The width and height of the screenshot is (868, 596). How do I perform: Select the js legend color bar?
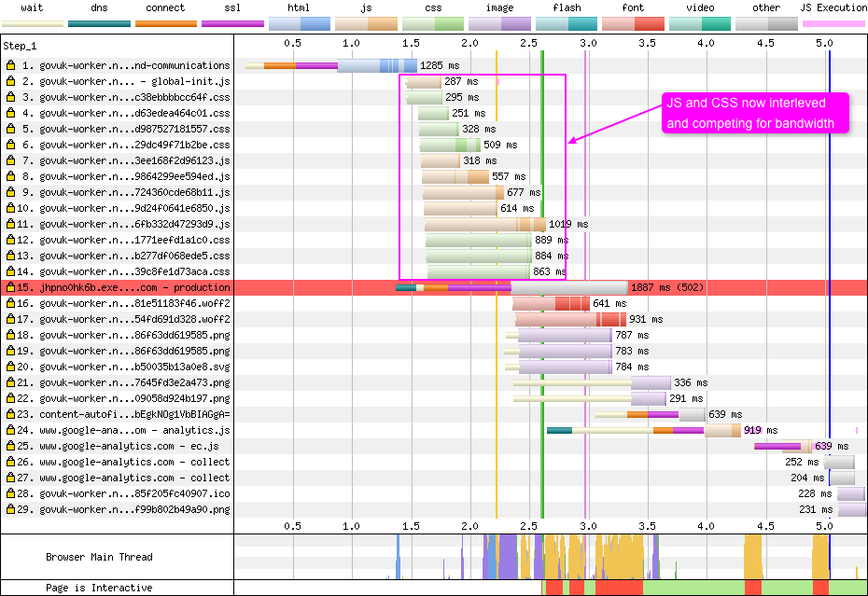pyautogui.click(x=366, y=24)
